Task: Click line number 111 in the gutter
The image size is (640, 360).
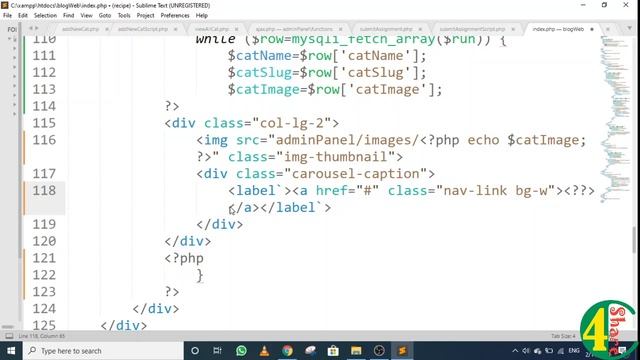Action: (x=44, y=56)
